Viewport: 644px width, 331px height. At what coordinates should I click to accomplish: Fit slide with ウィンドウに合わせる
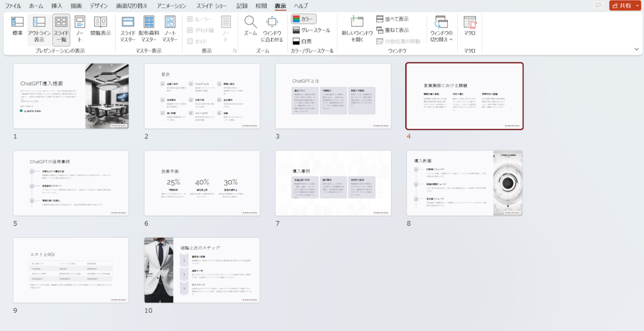pyautogui.click(x=272, y=28)
